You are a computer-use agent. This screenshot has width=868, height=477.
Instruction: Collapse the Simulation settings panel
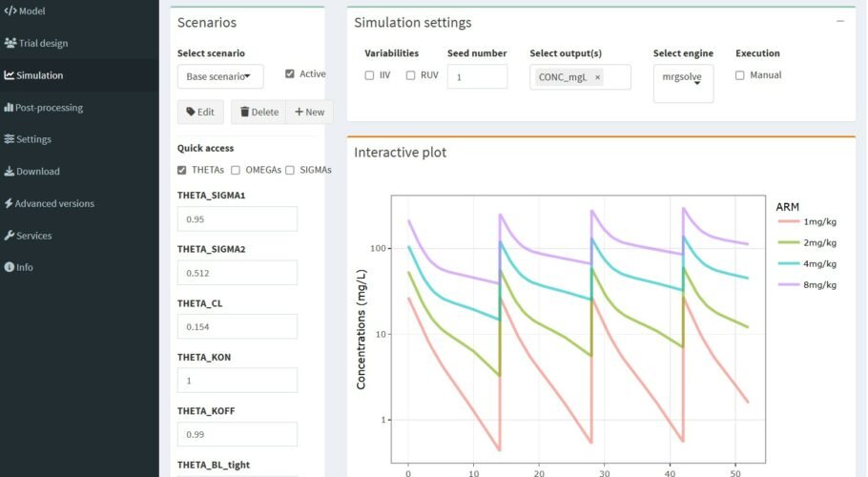pos(840,21)
